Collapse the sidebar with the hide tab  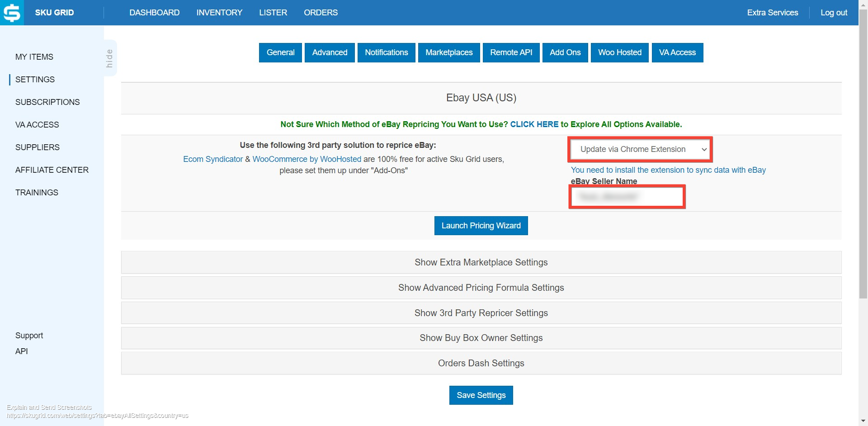[110, 58]
